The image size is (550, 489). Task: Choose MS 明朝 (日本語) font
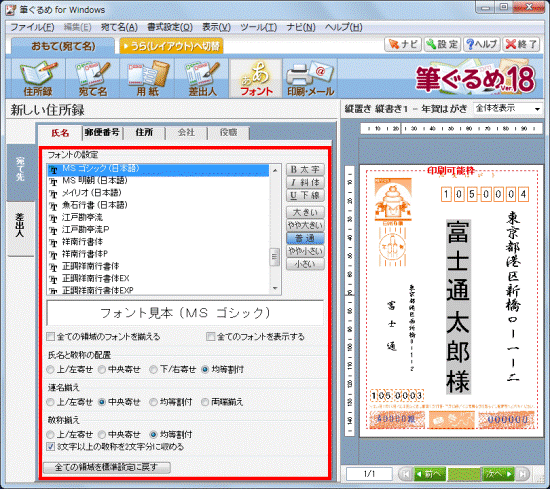[x=159, y=181]
